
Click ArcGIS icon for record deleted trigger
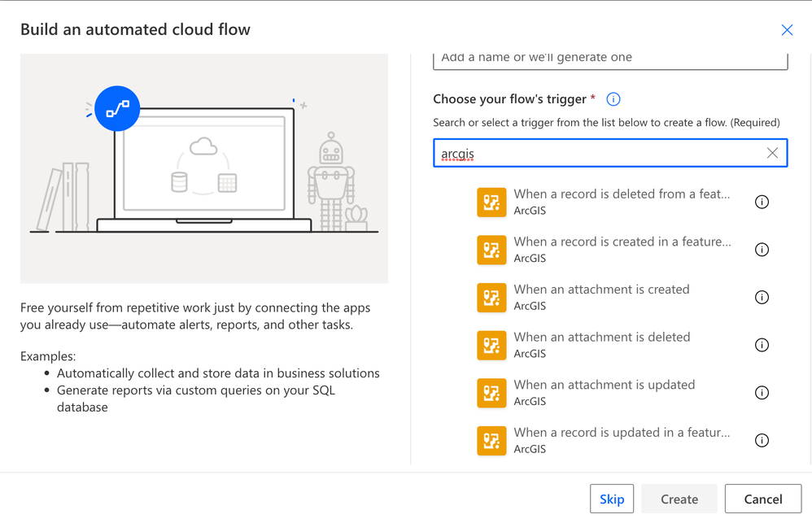point(491,203)
